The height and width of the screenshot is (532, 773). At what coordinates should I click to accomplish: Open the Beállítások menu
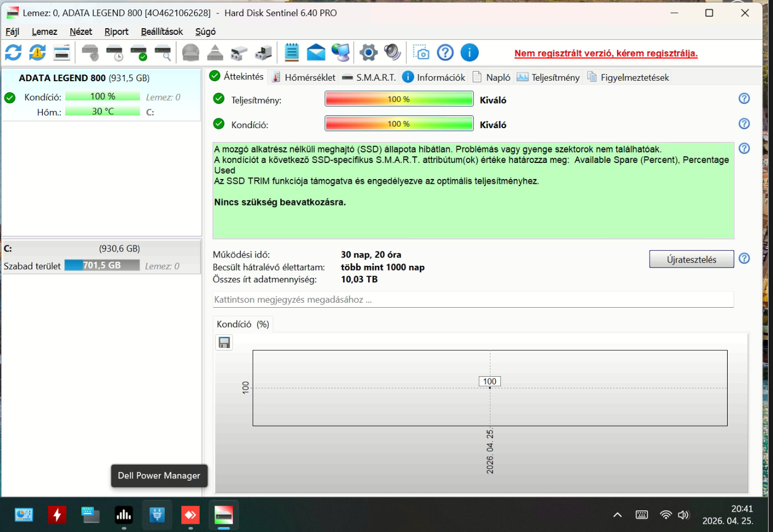pos(161,31)
